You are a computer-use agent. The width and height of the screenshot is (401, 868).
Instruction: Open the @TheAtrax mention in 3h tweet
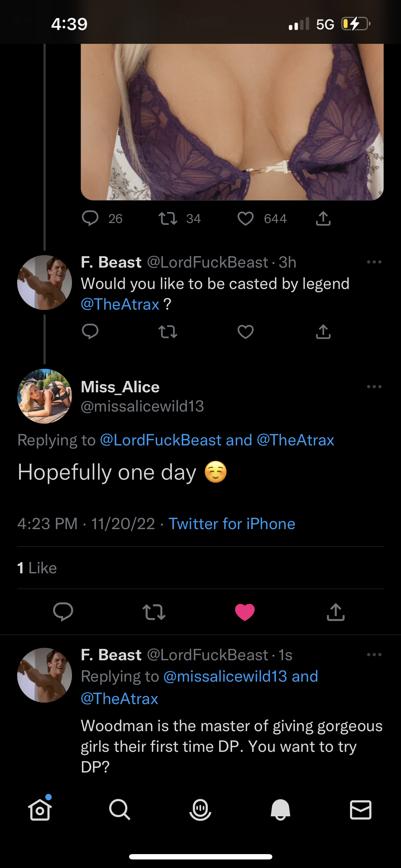pos(120,304)
